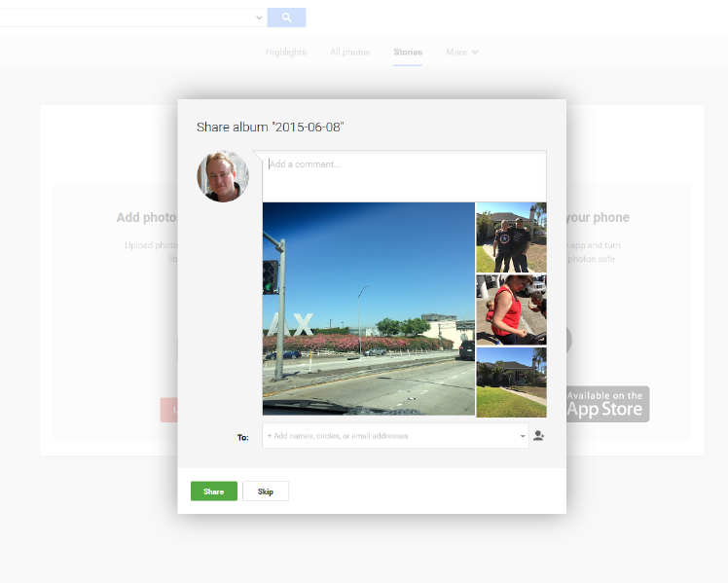Click the Share album "2015-06-08" title

pos(271,128)
